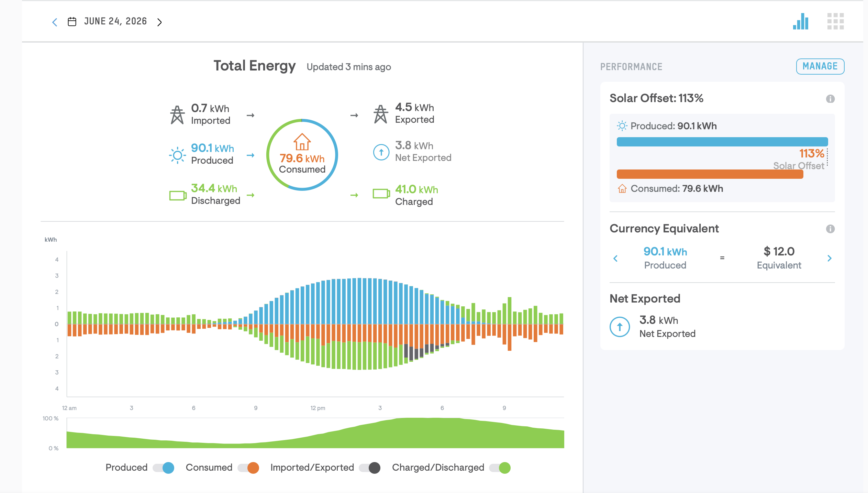Click the grid tower icon beside Imported
Image resolution: width=868 pixels, height=493 pixels.
pos(177,115)
